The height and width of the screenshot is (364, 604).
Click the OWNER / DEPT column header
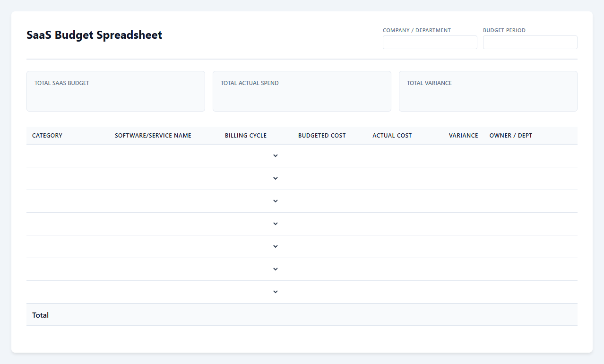pos(511,136)
